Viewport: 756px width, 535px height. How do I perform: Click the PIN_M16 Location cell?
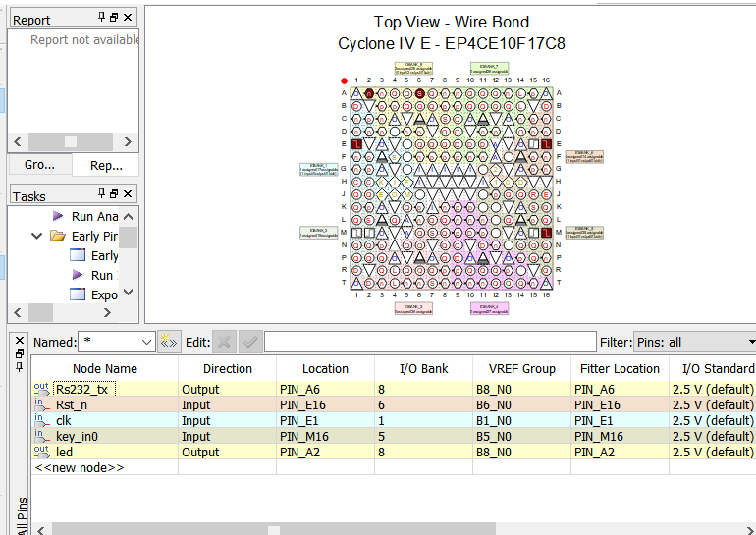(x=325, y=436)
